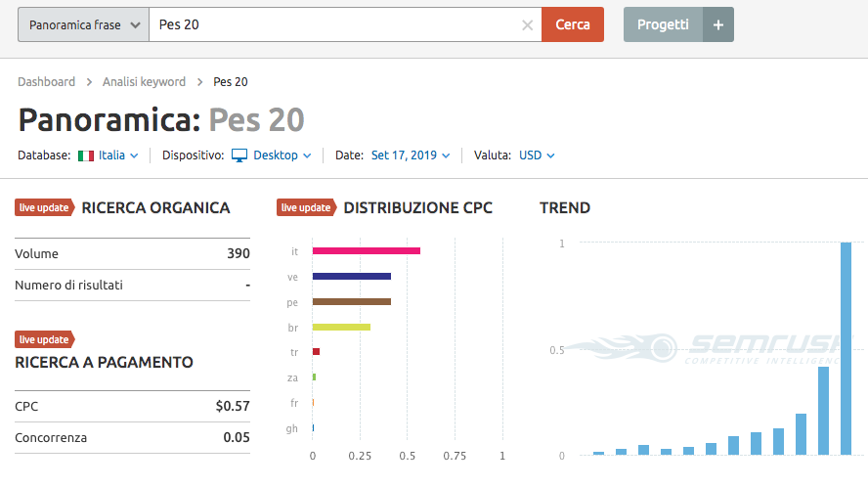868x487 pixels.
Task: Go to Dashboard breadcrumb link
Action: coord(47,82)
